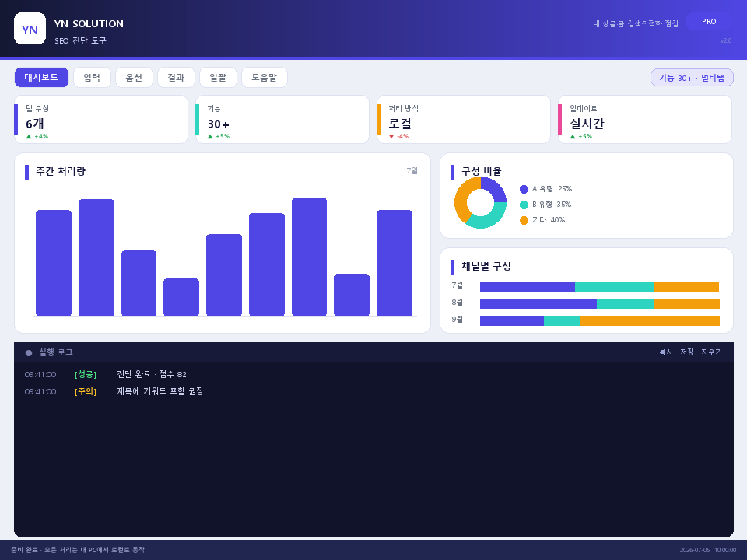Clear the log with 지우기
The image size is (747, 560).
pos(711,352)
